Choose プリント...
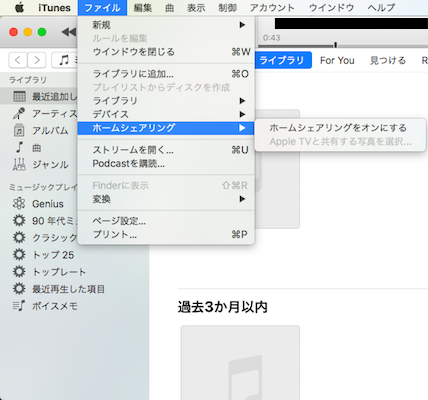428x400 pixels. pos(166,235)
